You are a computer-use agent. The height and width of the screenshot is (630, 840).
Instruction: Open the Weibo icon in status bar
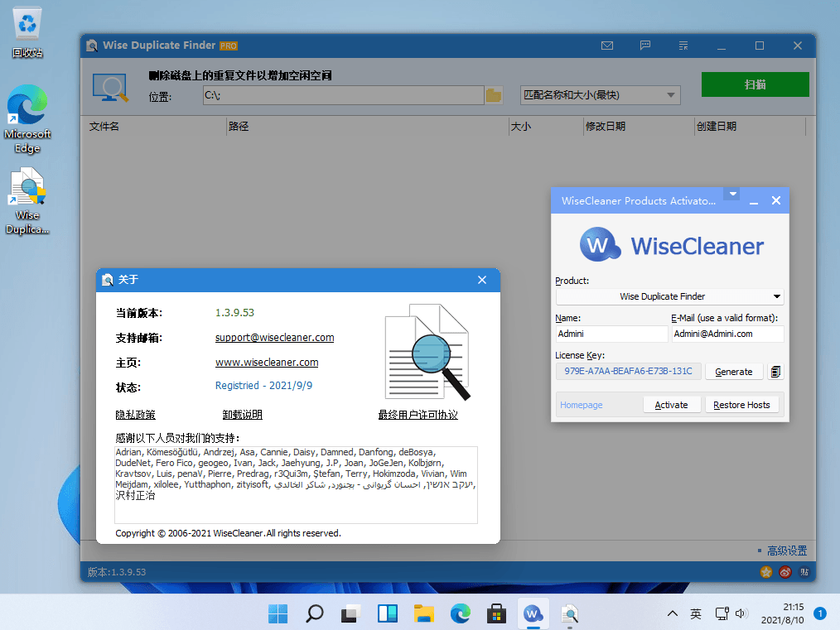point(784,572)
